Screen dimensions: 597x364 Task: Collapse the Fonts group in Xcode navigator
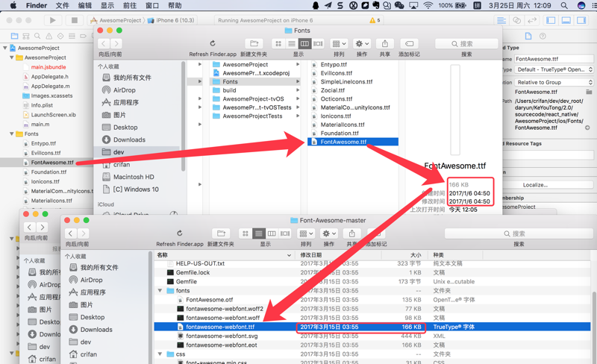point(12,134)
